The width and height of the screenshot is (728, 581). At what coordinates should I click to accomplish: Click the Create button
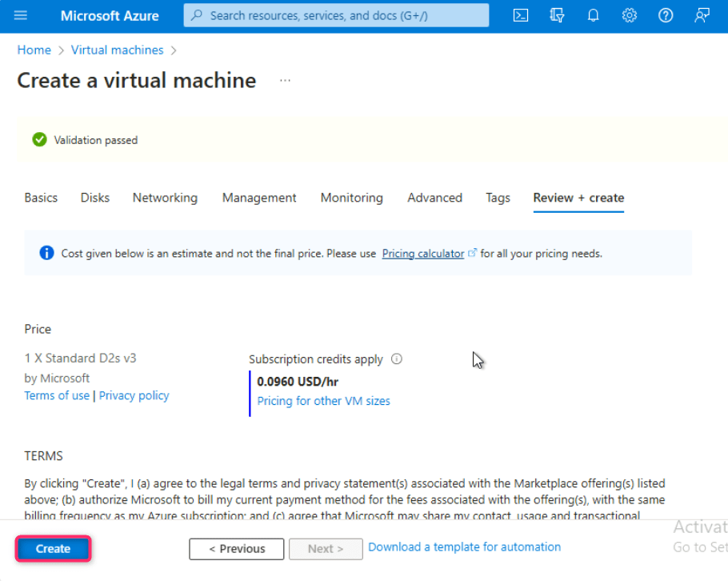click(53, 549)
